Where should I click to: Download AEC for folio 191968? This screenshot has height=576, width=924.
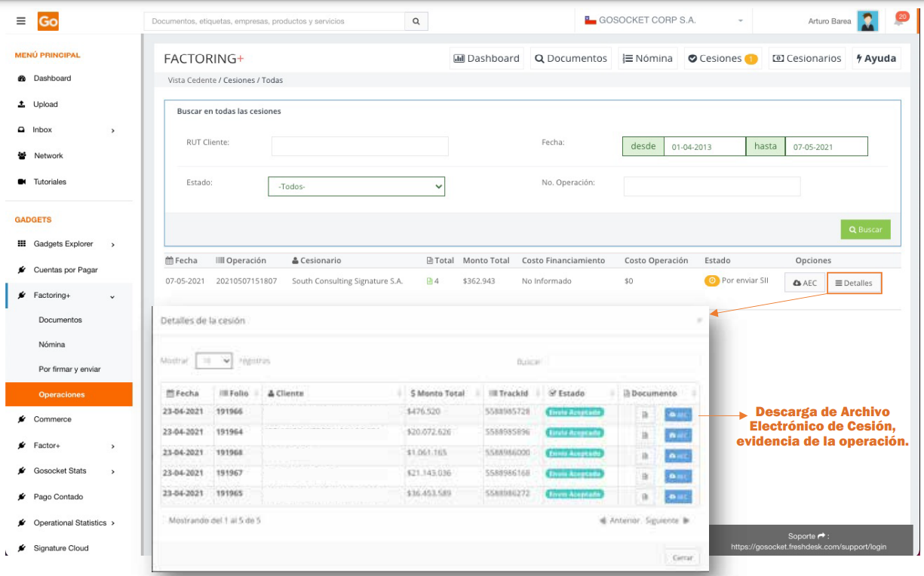click(x=677, y=456)
